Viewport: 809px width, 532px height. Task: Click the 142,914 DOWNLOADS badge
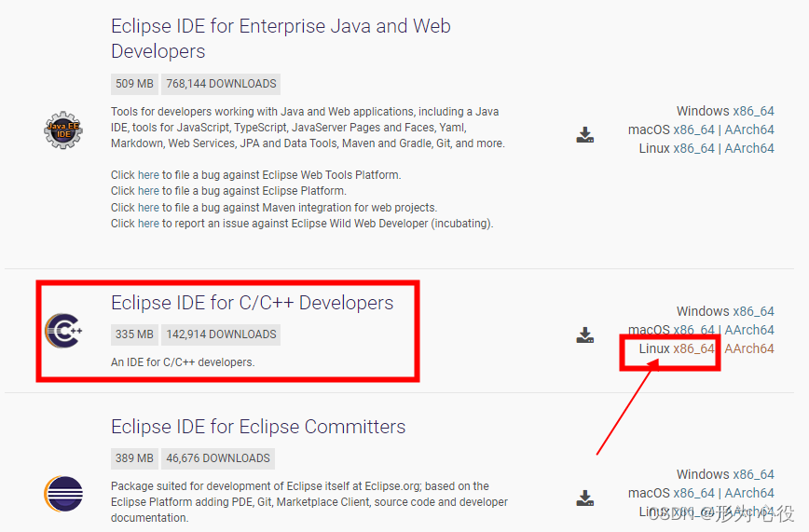click(x=221, y=334)
